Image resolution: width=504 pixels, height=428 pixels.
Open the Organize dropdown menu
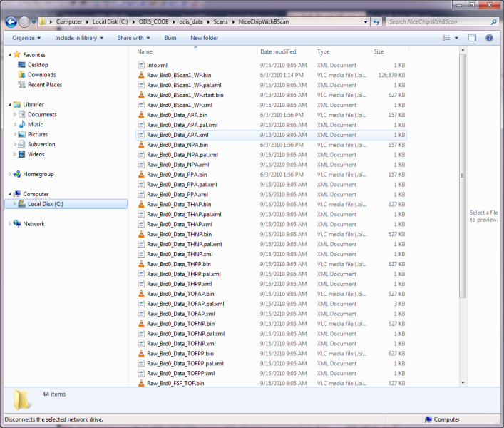click(26, 38)
